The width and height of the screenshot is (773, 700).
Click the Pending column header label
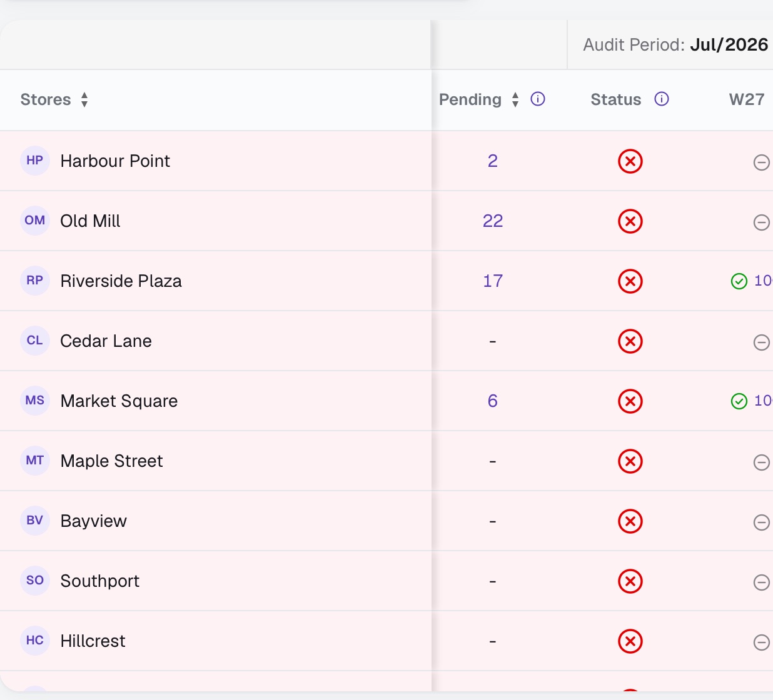point(470,99)
